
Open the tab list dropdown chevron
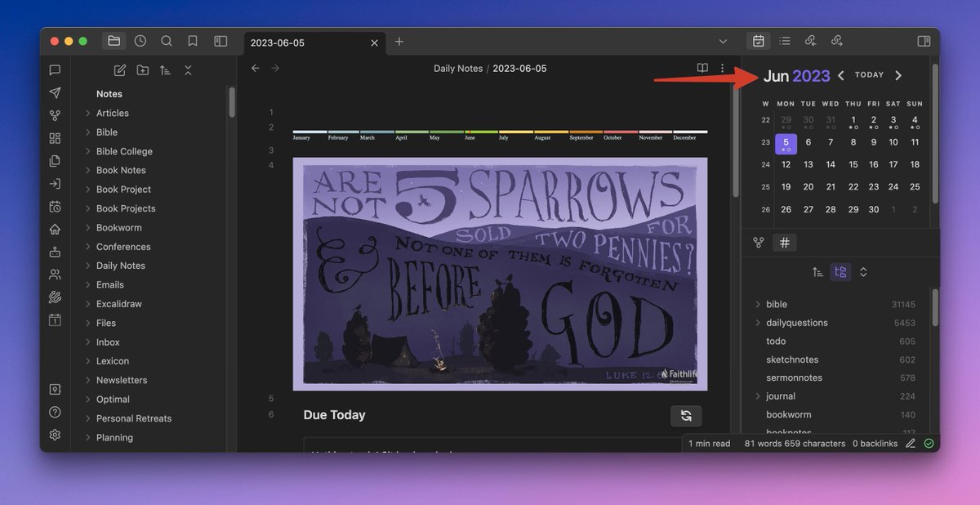[x=723, y=42]
